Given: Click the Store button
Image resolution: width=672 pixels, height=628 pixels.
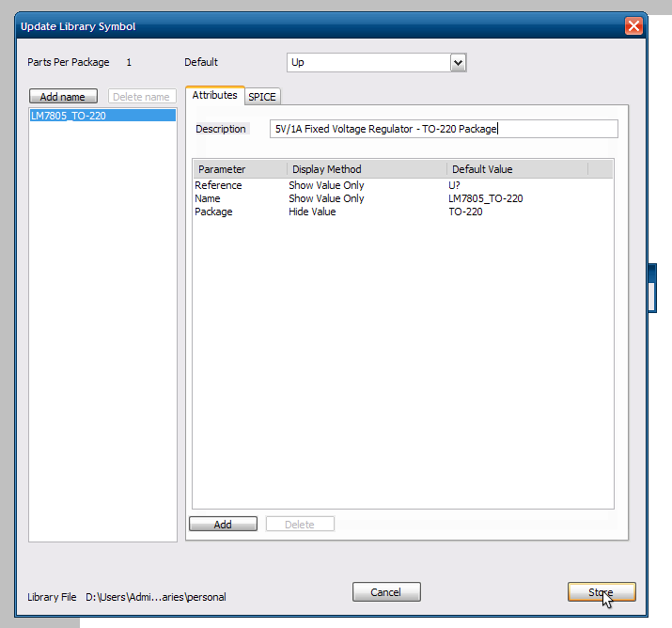Looking at the screenshot, I should (x=602, y=592).
